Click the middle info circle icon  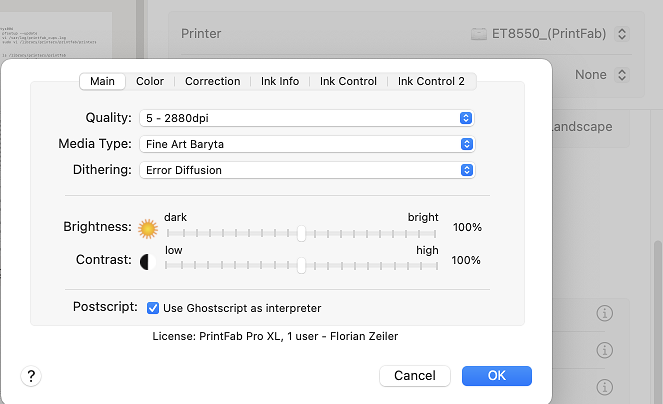pyautogui.click(x=603, y=350)
